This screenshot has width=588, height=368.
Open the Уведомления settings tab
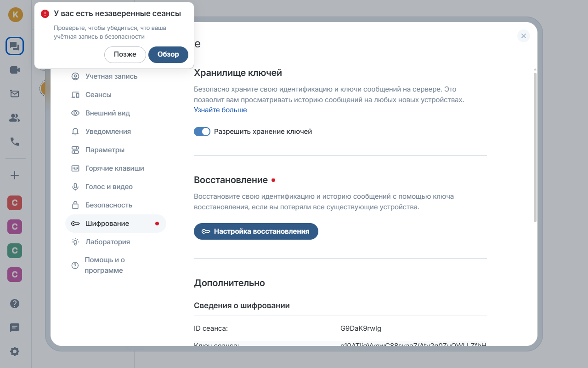[116, 132]
